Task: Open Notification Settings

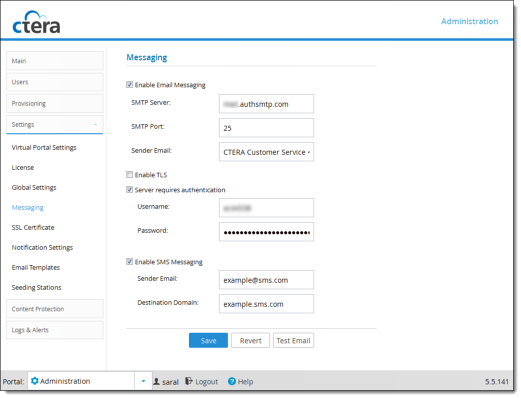Action: point(42,247)
